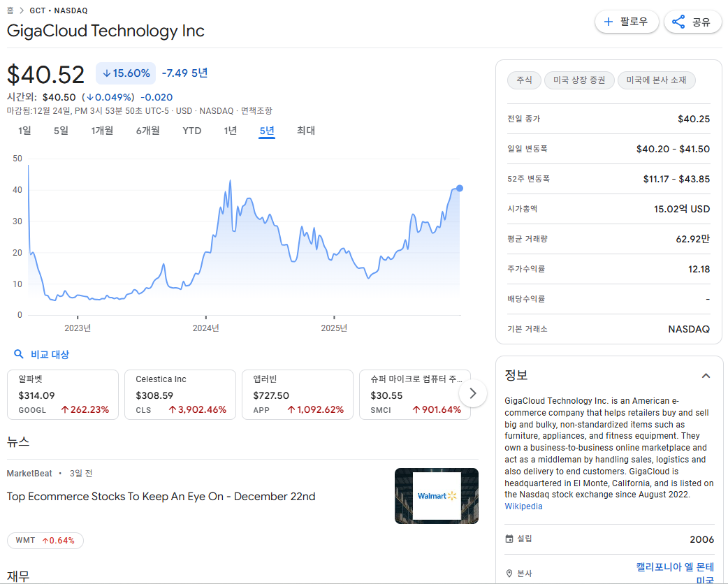Select the 최대 chart range tab
This screenshot has width=728, height=584.
[x=306, y=131]
